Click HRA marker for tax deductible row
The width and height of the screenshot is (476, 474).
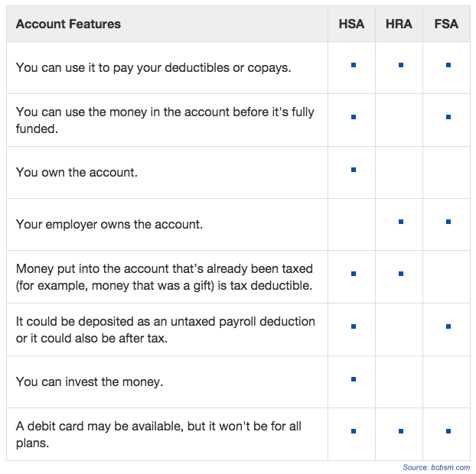(x=401, y=274)
